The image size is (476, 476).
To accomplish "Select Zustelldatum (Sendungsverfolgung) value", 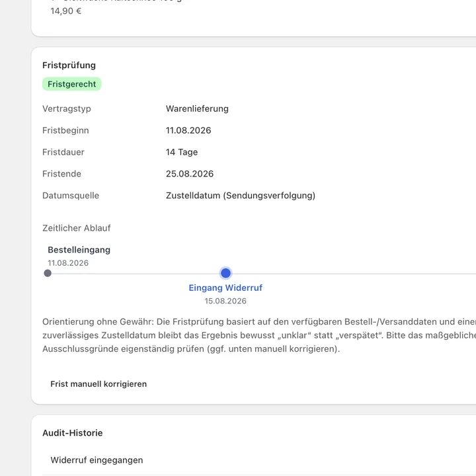I will click(x=241, y=195).
